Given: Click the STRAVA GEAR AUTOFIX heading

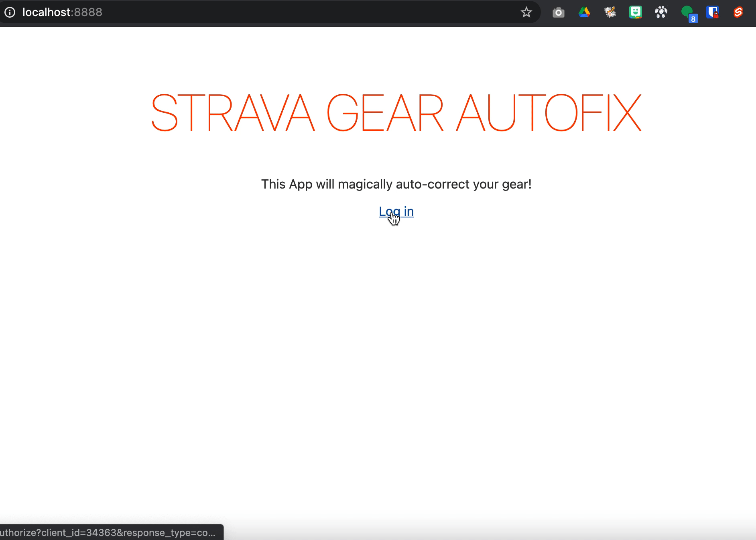Looking at the screenshot, I should coord(396,113).
